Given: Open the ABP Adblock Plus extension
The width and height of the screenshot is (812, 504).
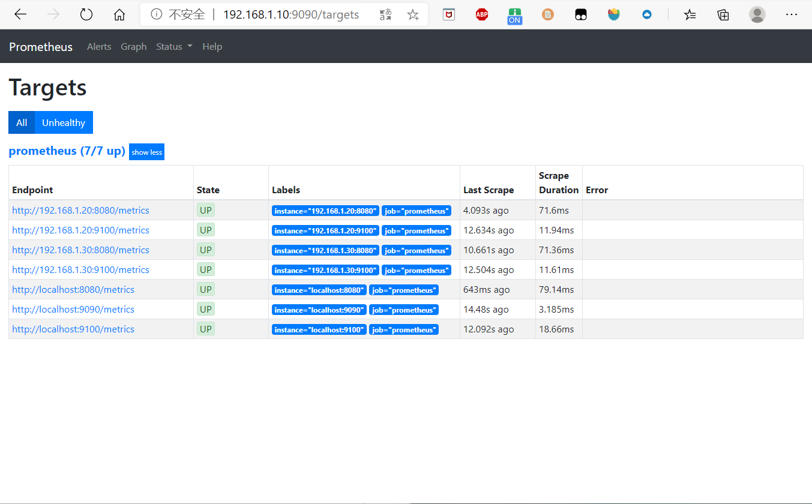Looking at the screenshot, I should point(482,14).
